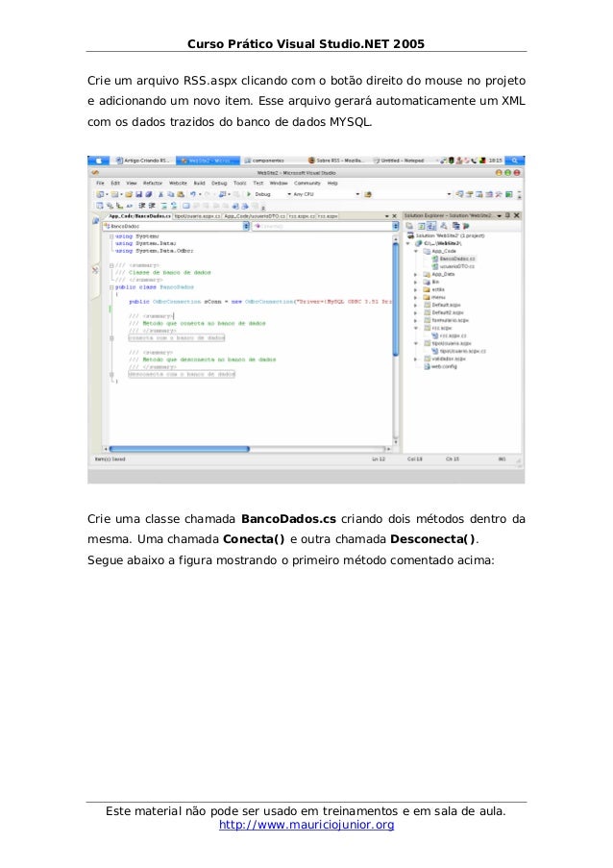Switch to 'Untitled - Notepad' taskbar window
The image size is (613, 868).
pos(399,161)
